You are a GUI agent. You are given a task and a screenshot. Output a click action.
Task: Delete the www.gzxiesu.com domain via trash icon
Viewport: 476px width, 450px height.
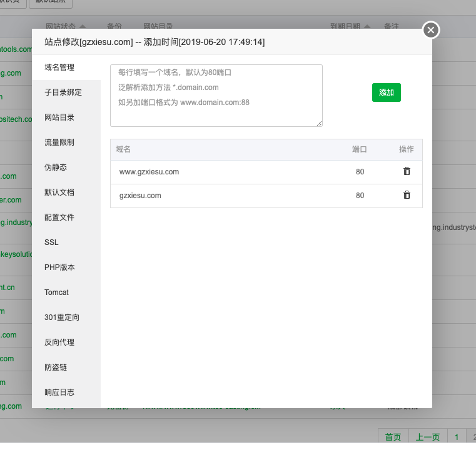pyautogui.click(x=407, y=171)
